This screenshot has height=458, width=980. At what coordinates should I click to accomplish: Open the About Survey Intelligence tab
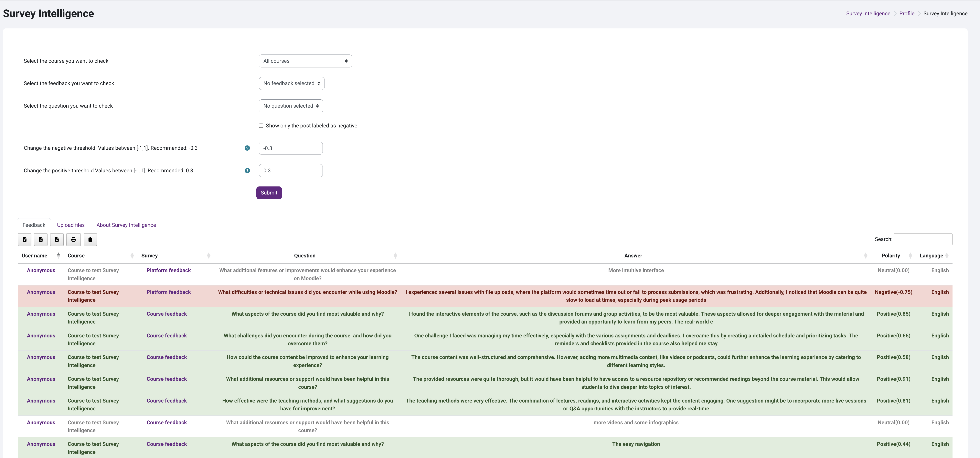click(x=126, y=225)
